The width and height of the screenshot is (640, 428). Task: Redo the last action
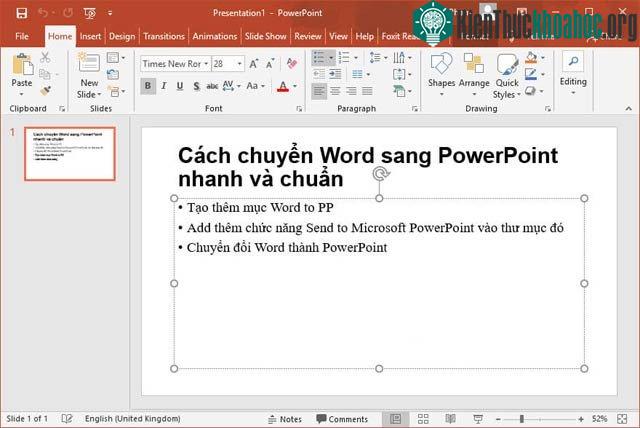[68, 13]
